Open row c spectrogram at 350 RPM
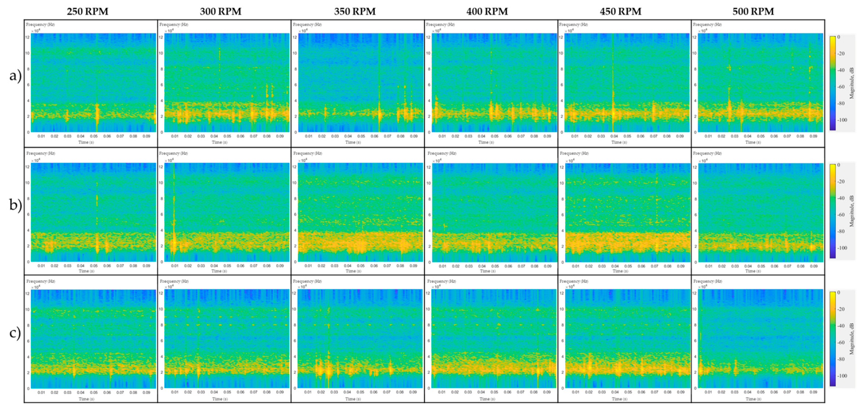 click(360, 339)
